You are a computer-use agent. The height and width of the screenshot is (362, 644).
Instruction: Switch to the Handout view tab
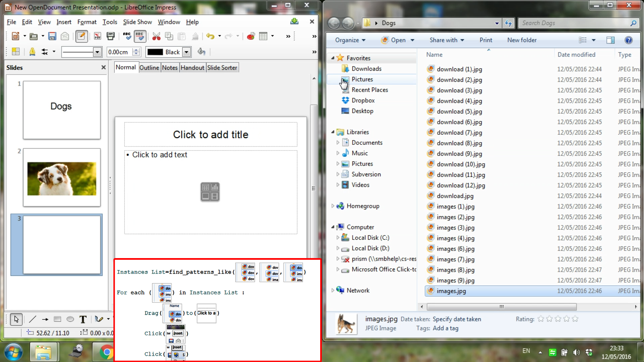192,68
